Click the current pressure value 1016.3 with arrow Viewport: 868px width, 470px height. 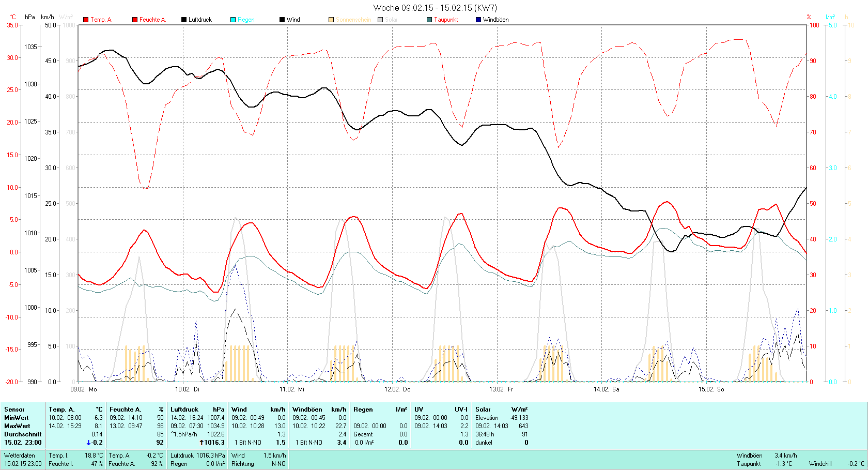pyautogui.click(x=212, y=443)
